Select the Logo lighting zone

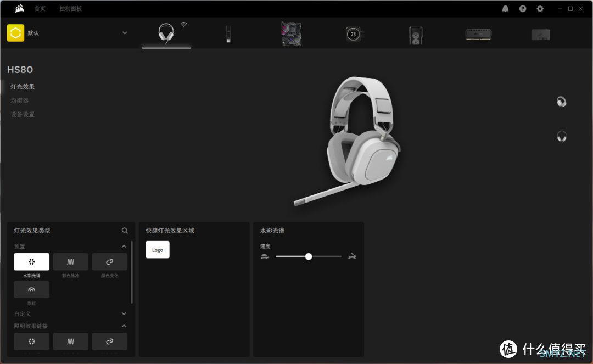[158, 250]
